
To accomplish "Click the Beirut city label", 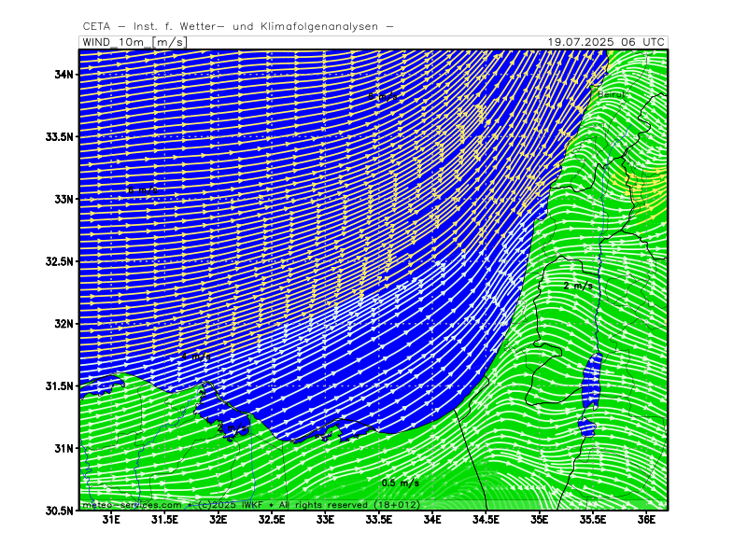I will tap(612, 94).
